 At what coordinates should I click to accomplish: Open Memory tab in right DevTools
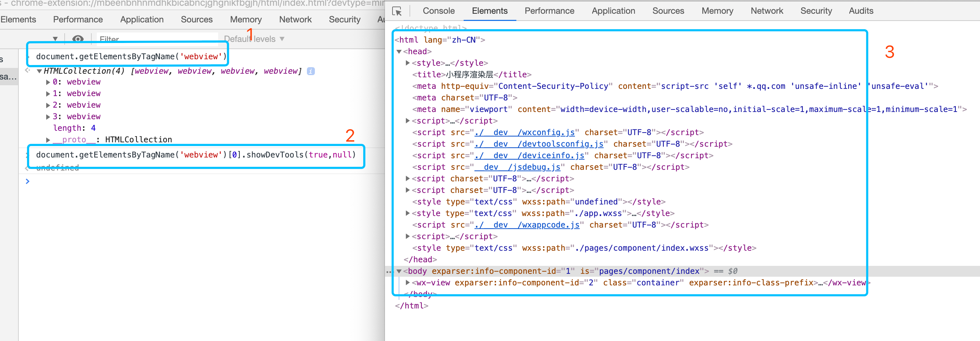(717, 11)
